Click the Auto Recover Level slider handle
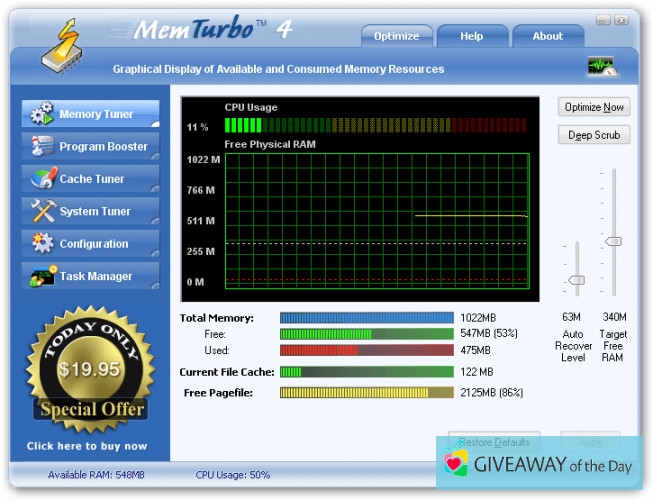This screenshot has height=500, width=653. click(x=575, y=280)
